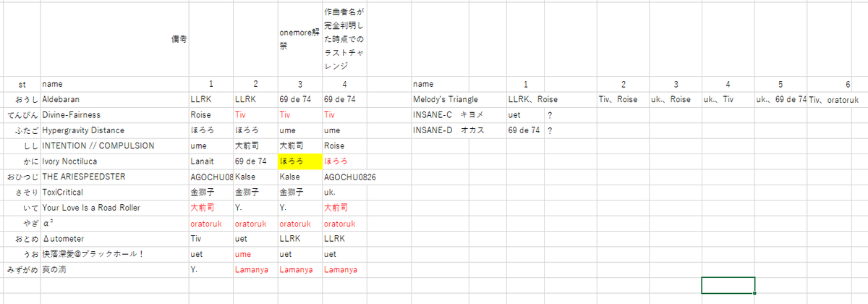Click the INTENTION // COMPULSION cell
This screenshot has height=304, width=868.
(x=114, y=145)
